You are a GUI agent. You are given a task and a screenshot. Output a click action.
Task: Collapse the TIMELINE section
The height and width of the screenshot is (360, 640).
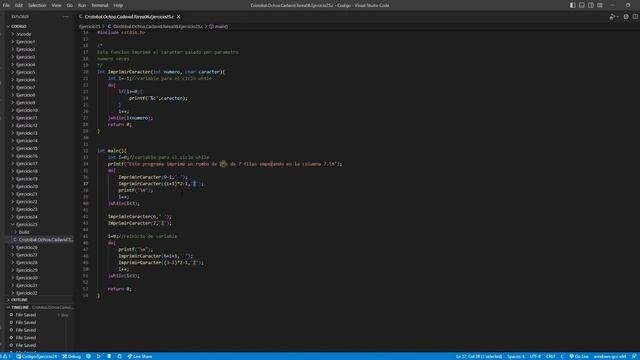pos(20,307)
